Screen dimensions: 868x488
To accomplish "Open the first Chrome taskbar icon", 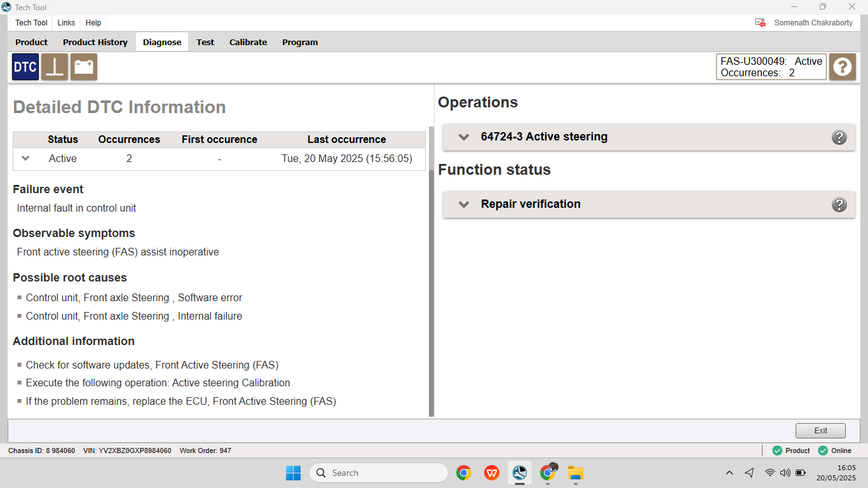I will click(464, 473).
